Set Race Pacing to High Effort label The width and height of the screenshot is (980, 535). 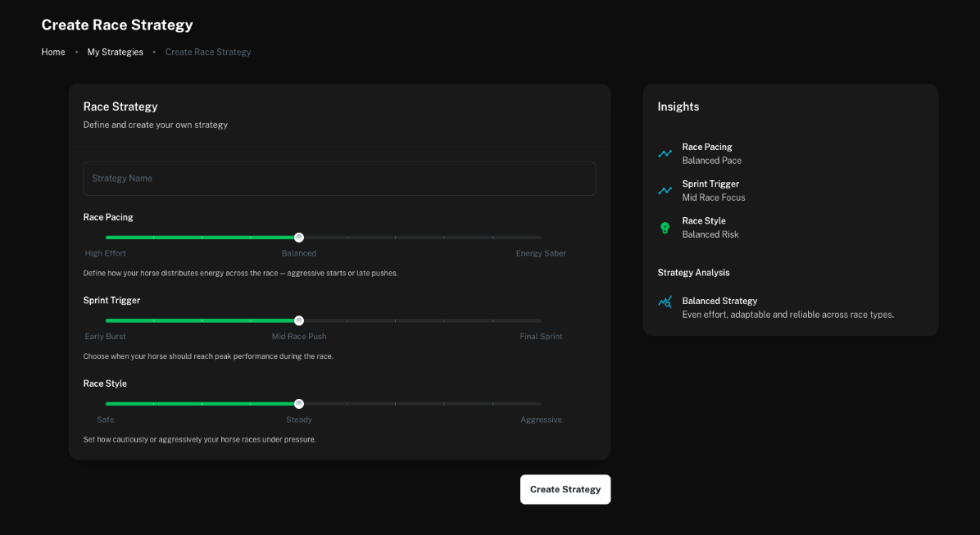pyautogui.click(x=106, y=254)
